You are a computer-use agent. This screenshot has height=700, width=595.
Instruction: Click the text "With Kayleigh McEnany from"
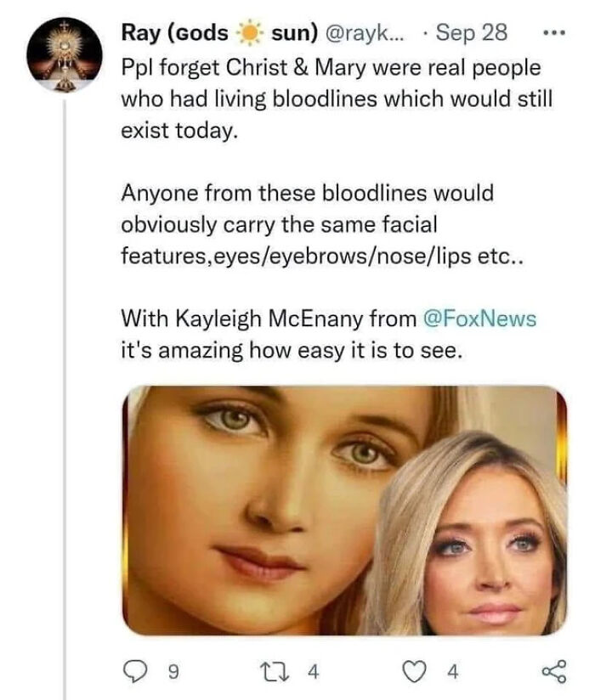pos(269,319)
